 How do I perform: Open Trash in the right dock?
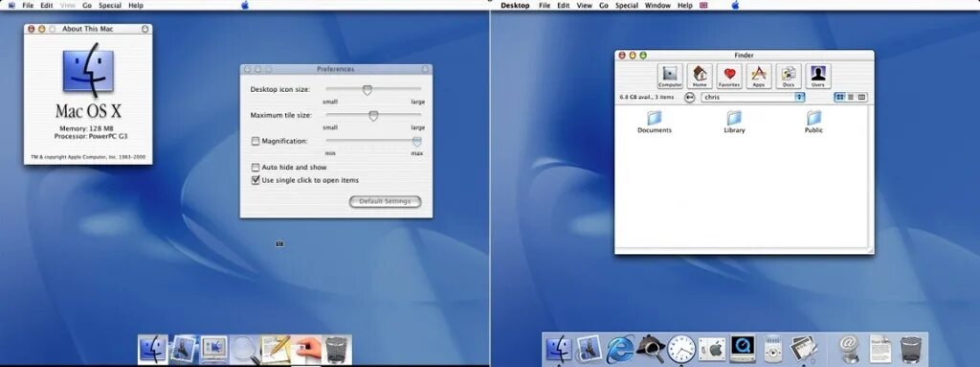tap(911, 350)
